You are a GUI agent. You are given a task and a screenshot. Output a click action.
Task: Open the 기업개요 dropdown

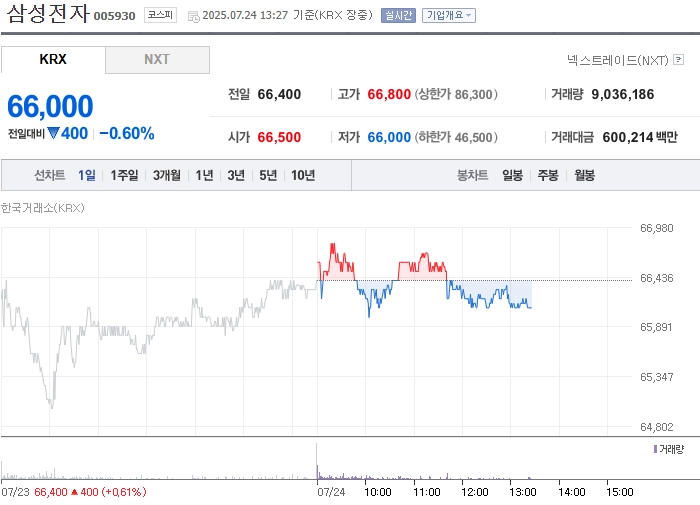click(x=449, y=16)
